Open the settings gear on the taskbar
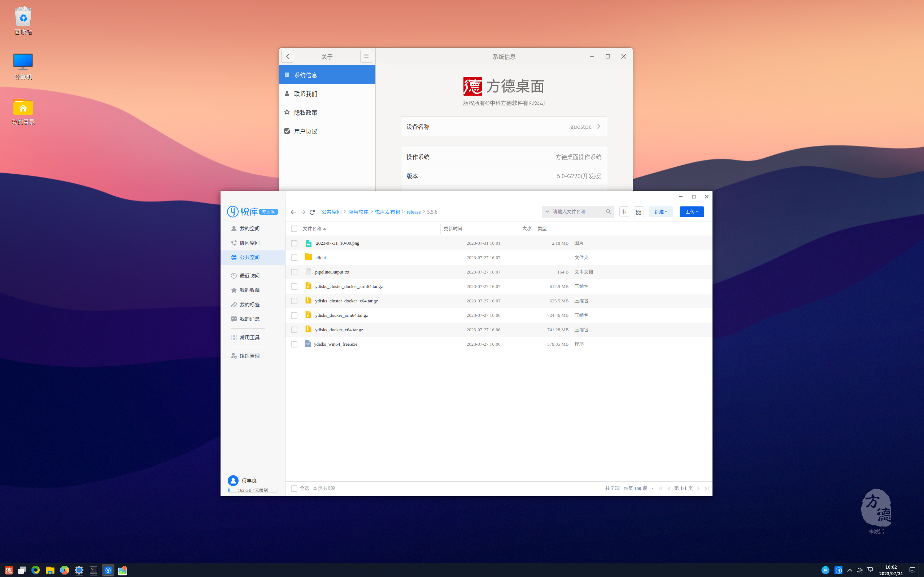Image resolution: width=924 pixels, height=577 pixels. point(79,570)
